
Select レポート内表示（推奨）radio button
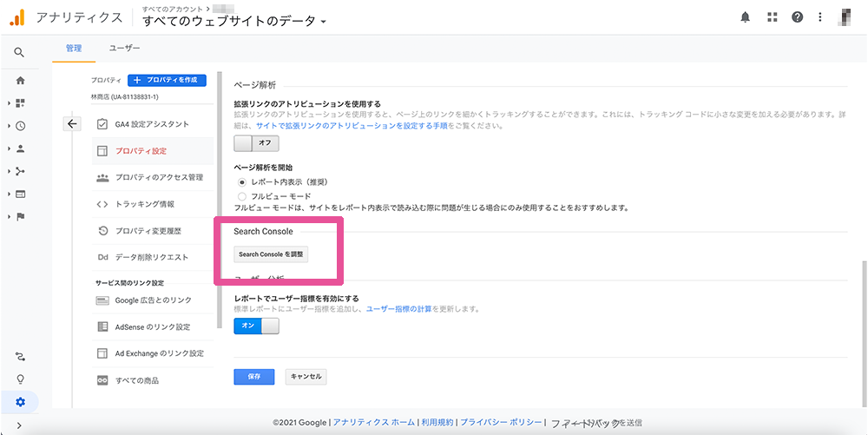point(241,181)
